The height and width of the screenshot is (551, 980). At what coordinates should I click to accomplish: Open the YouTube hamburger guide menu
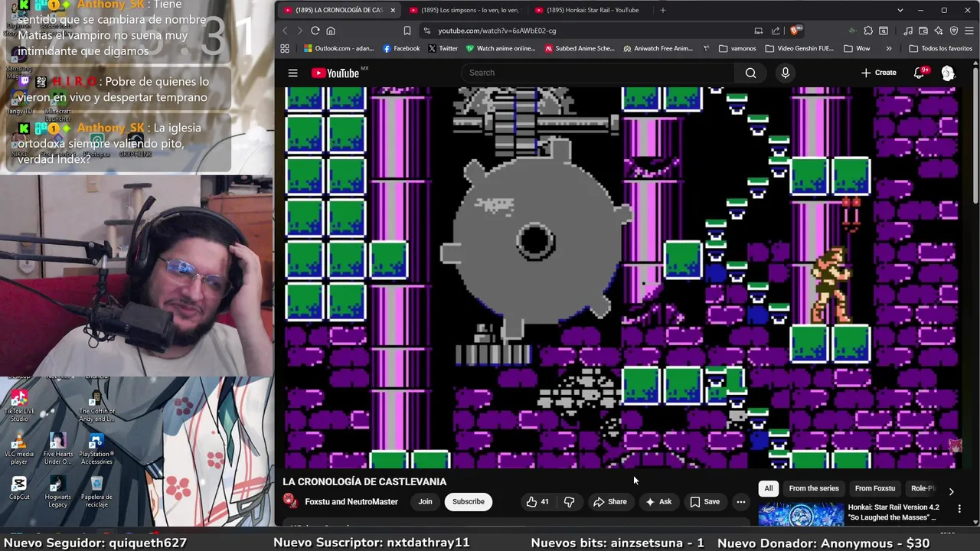point(292,73)
